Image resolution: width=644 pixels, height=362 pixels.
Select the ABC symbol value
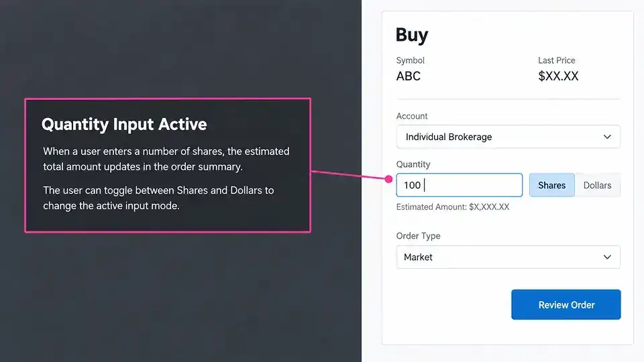point(409,76)
